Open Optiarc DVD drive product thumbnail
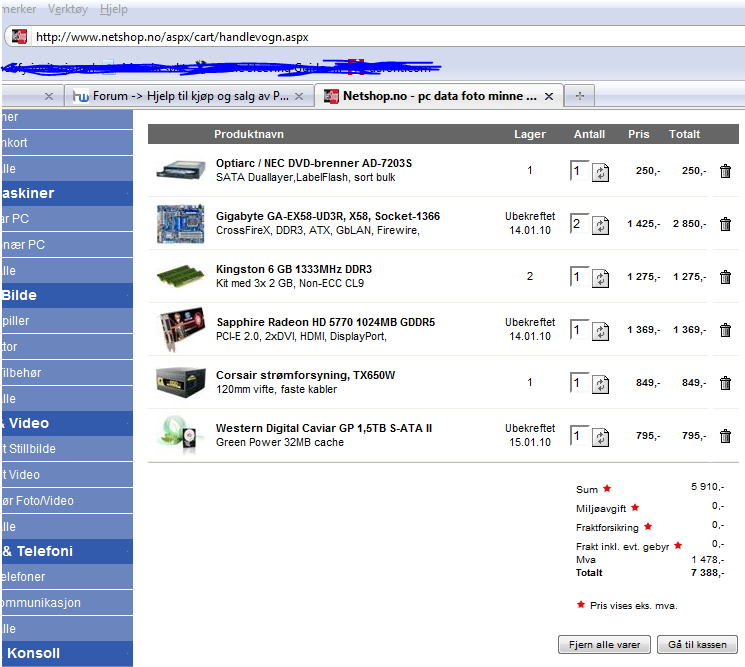The height and width of the screenshot is (667, 745). (x=181, y=171)
